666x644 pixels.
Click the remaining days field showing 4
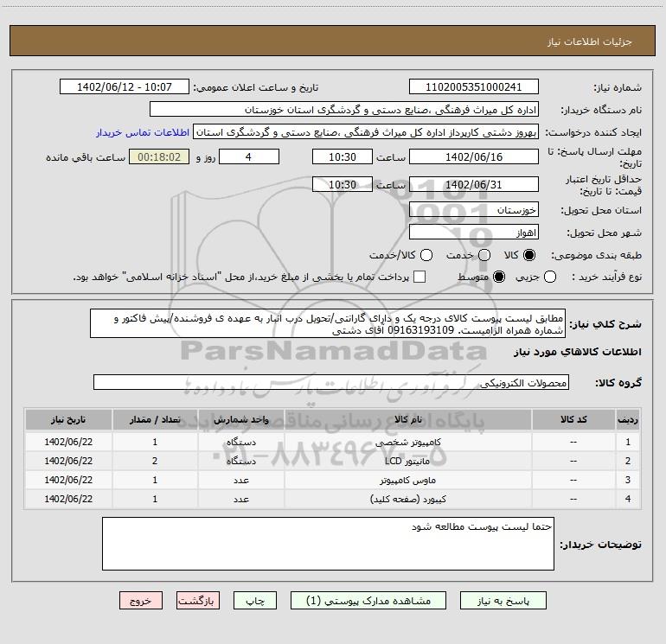249,156
